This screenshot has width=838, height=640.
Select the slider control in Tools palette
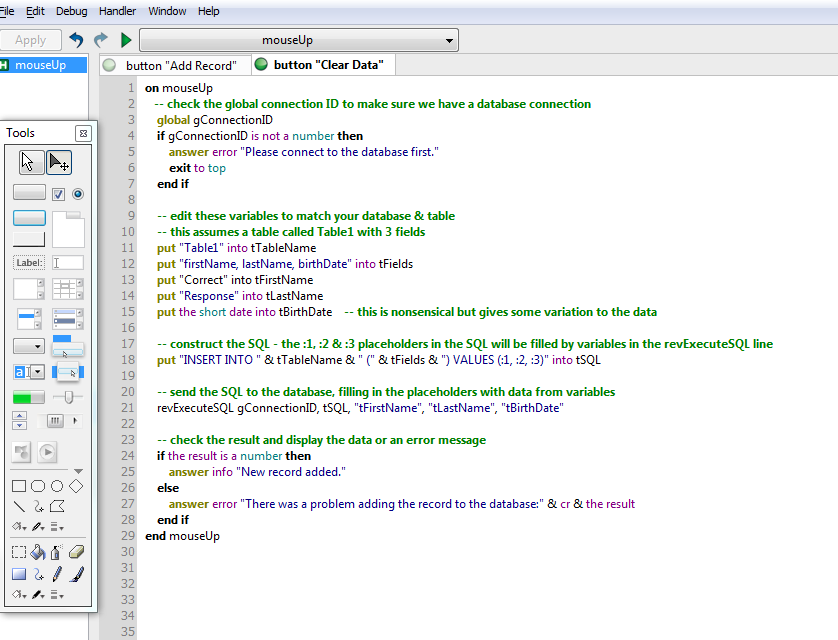point(67,397)
